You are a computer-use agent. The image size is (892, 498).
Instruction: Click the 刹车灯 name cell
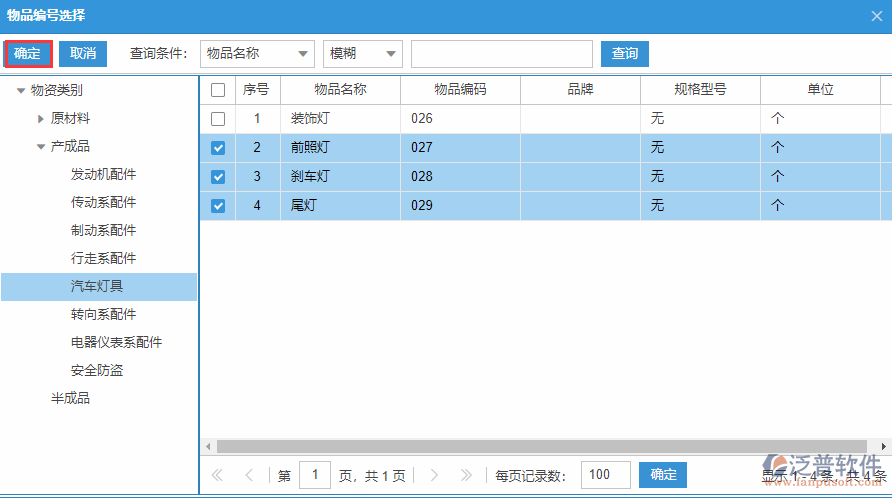click(340, 177)
